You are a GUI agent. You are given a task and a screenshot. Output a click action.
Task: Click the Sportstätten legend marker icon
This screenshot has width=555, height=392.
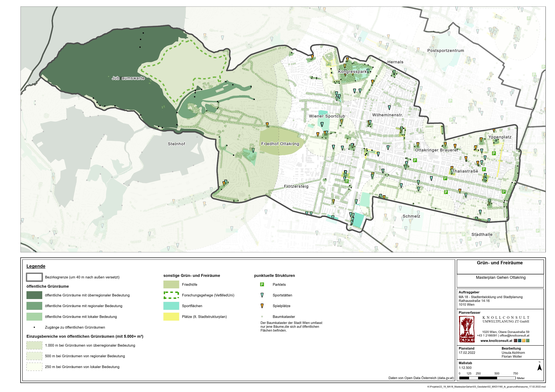click(x=262, y=295)
